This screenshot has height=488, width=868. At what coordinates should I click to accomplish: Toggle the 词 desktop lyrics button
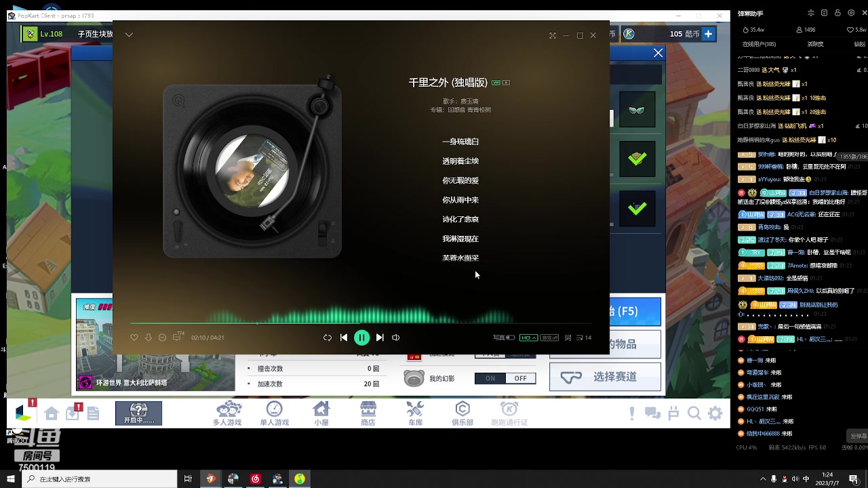tap(568, 338)
